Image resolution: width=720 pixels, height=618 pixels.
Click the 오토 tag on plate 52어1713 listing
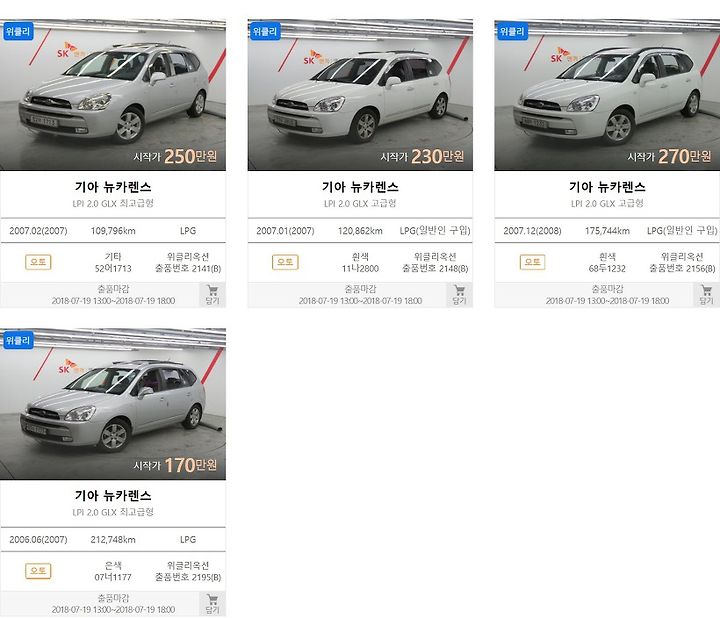click(x=38, y=262)
